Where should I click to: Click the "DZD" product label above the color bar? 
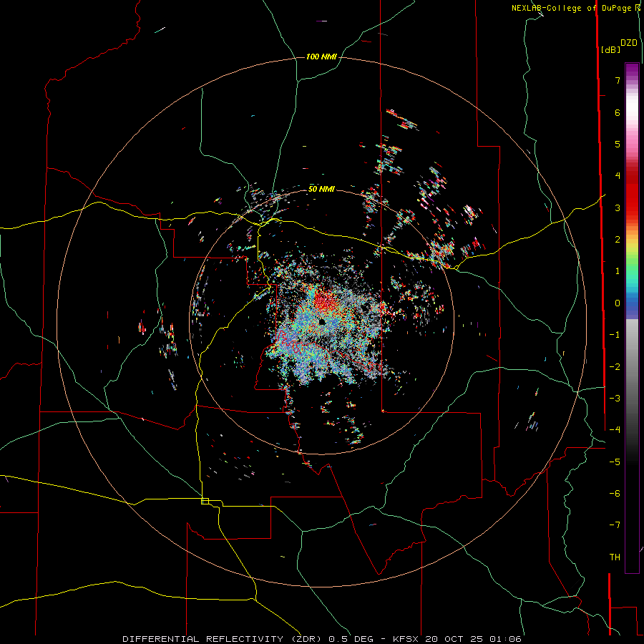(628, 43)
